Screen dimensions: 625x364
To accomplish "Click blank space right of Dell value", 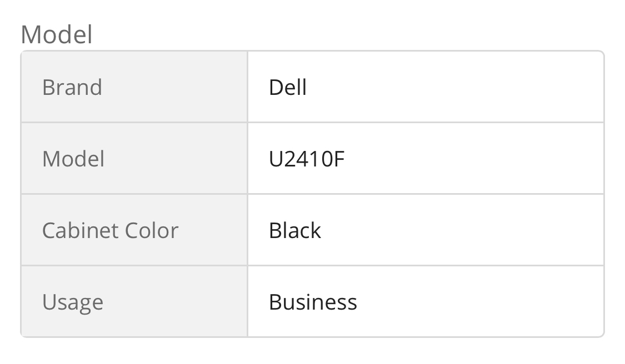I will click(x=454, y=87).
